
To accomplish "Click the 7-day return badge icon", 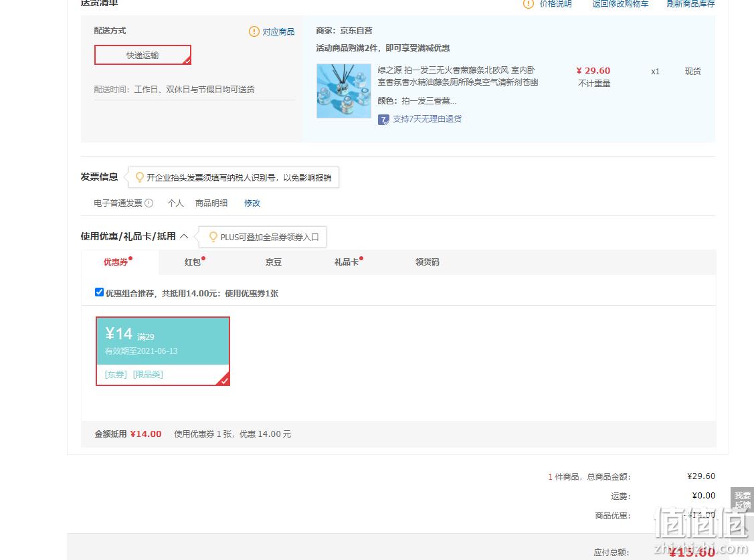I will coord(383,119).
